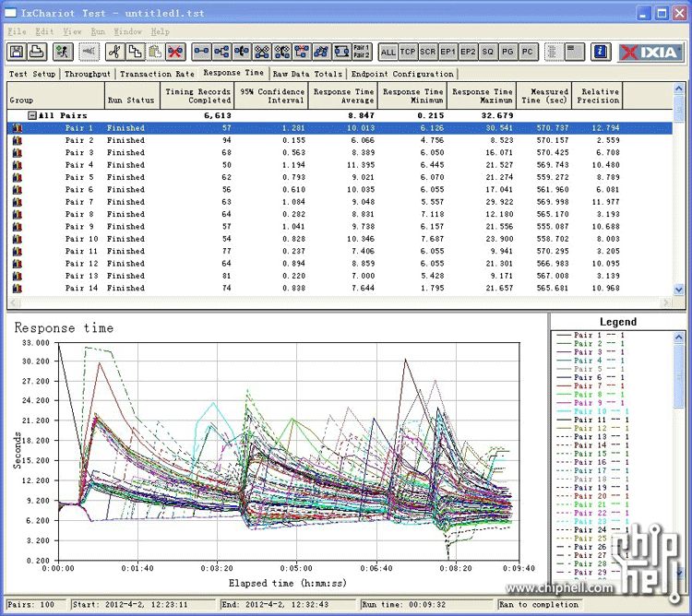The image size is (692, 616).
Task: Select the Pair 7 row
Action: pyautogui.click(x=79, y=202)
